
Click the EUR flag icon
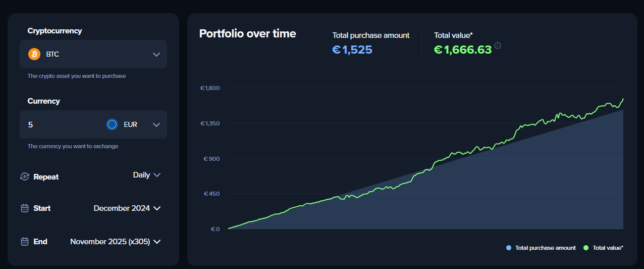coord(112,124)
